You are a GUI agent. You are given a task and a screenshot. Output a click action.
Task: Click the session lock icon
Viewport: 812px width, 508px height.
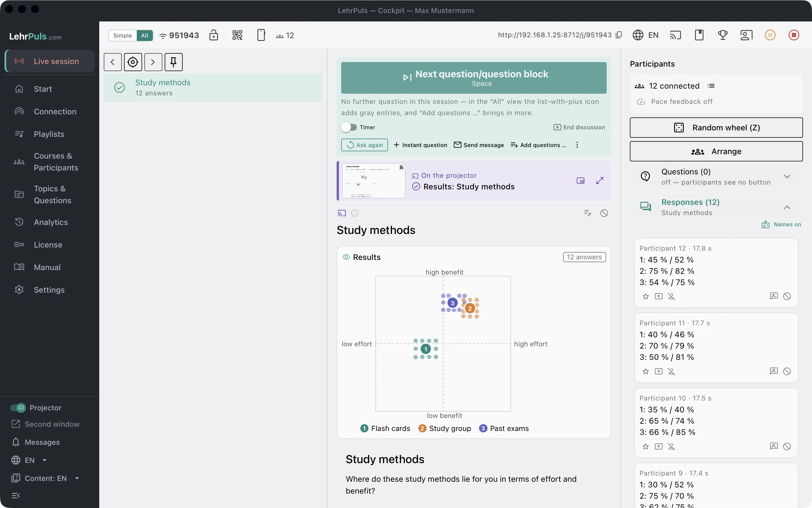pos(214,35)
